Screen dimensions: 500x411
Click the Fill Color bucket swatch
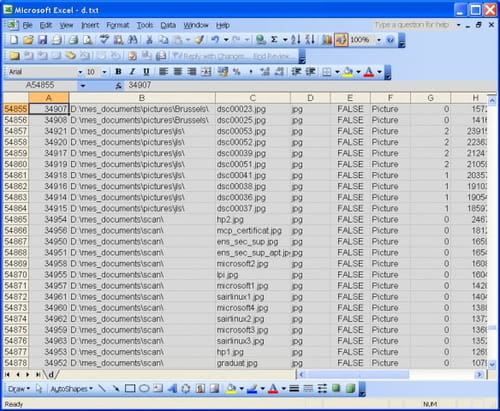click(348, 72)
